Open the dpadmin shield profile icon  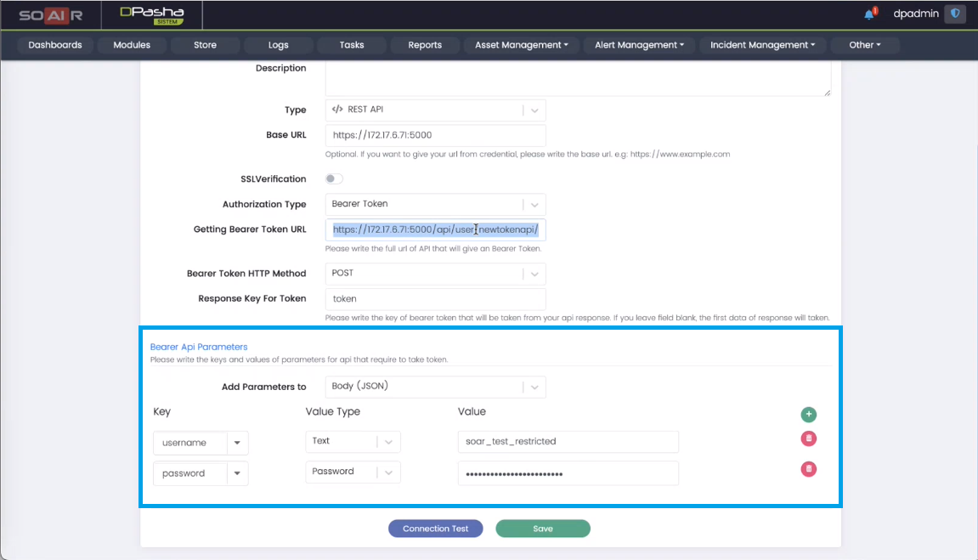click(x=955, y=14)
